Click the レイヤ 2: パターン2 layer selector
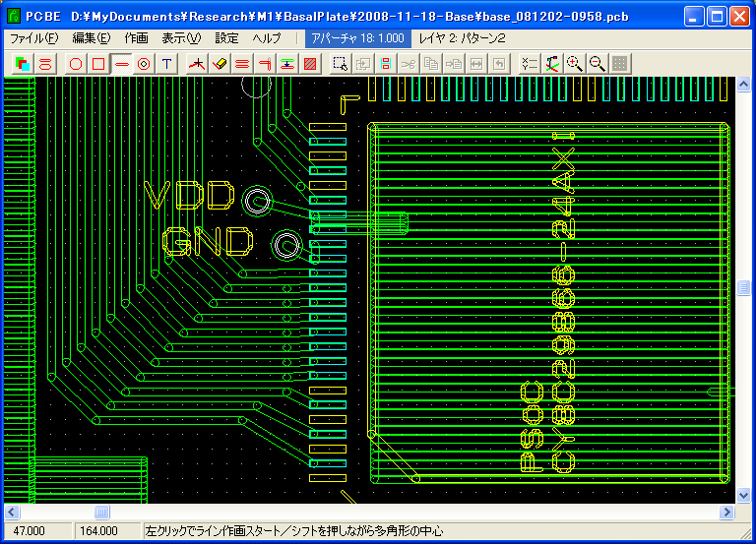Image resolution: width=756 pixels, height=544 pixels. click(462, 38)
